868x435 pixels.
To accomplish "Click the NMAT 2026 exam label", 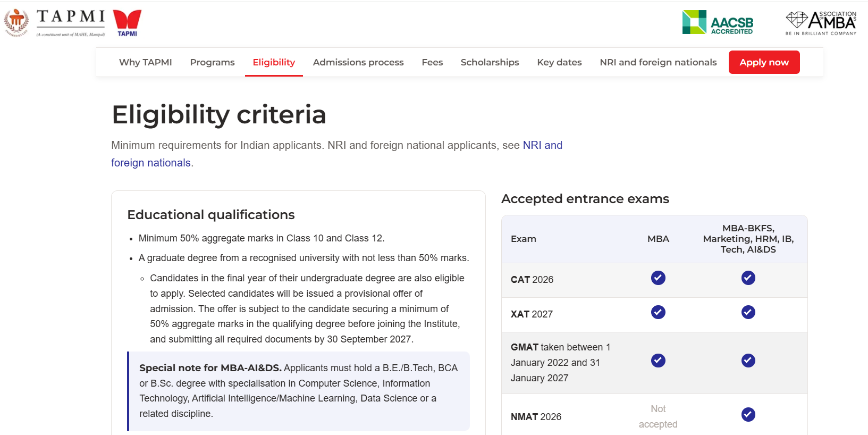I will pos(536,417).
